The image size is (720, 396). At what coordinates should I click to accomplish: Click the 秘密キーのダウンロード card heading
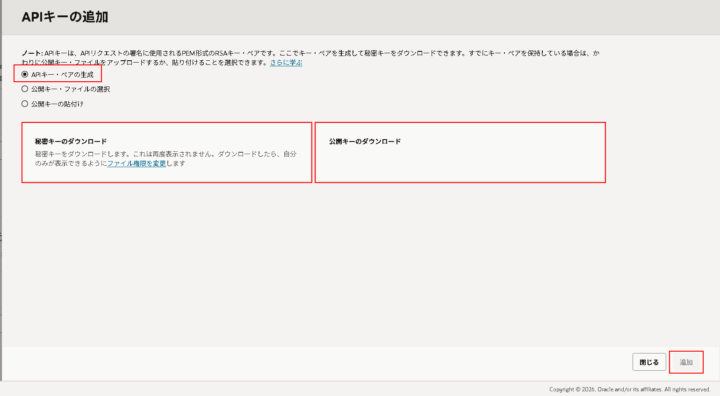click(71, 141)
